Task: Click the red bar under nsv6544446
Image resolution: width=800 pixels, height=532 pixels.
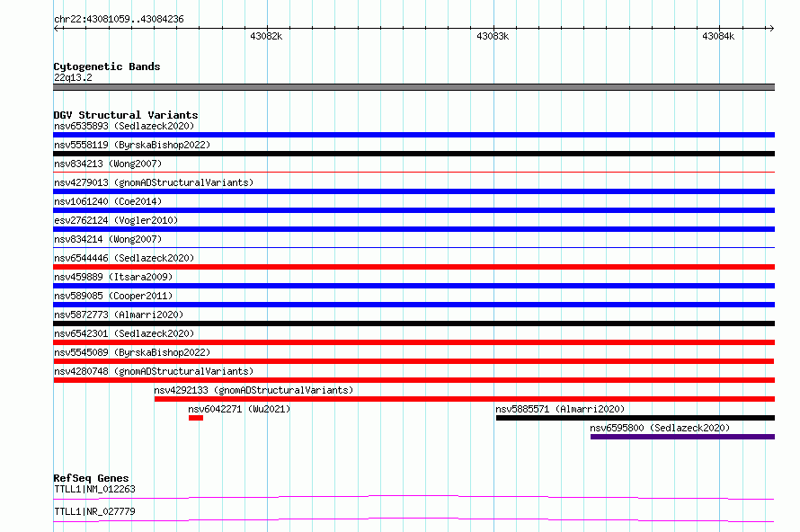Action: (x=413, y=267)
